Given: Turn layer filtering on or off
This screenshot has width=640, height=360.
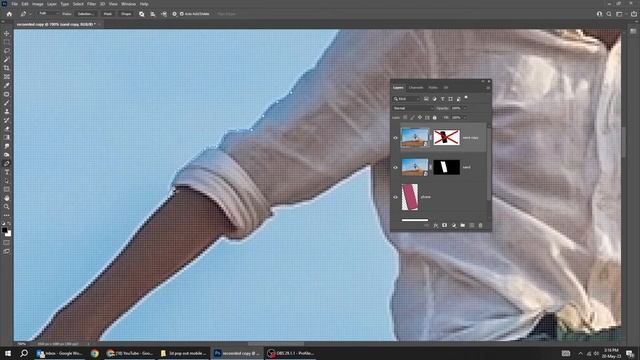Looking at the screenshot, I should click(x=466, y=98).
